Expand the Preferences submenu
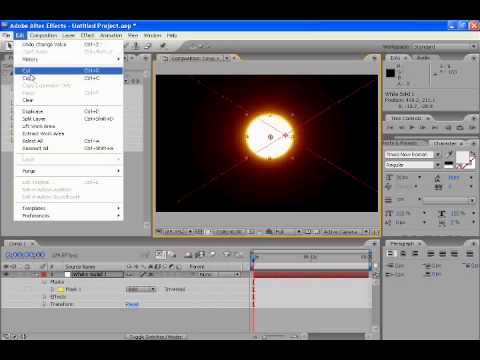The width and height of the screenshot is (480, 360). coord(68,216)
